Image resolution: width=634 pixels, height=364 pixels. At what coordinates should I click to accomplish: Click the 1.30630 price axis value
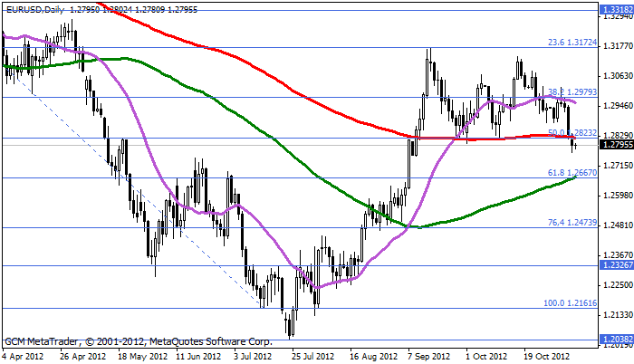(x=618, y=76)
